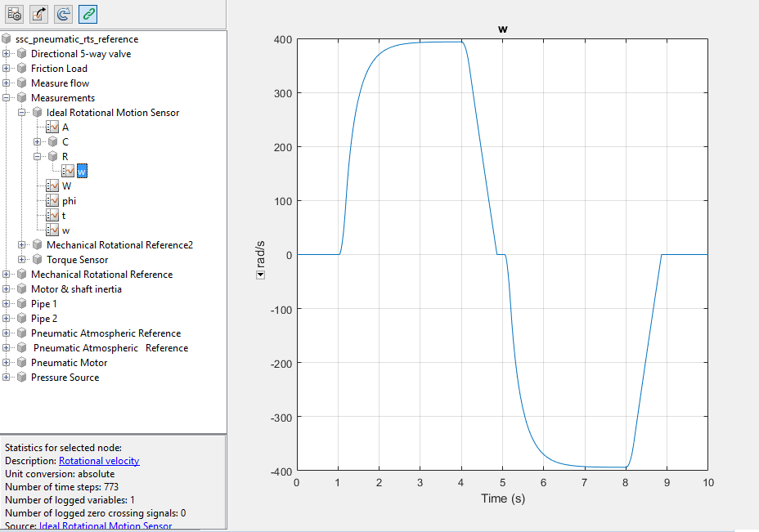Image resolution: width=759 pixels, height=532 pixels.
Task: Select the R node label
Action: 65,157
